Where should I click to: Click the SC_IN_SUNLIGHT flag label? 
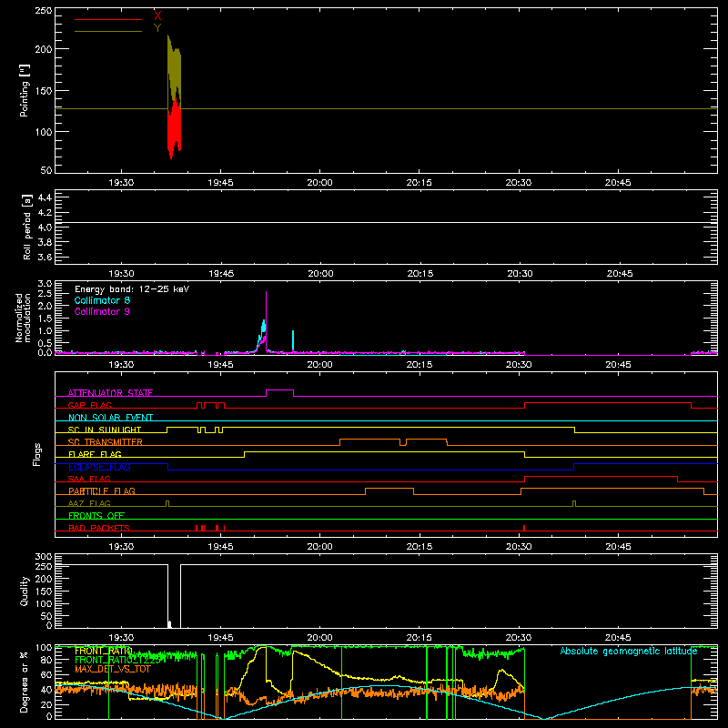(105, 430)
